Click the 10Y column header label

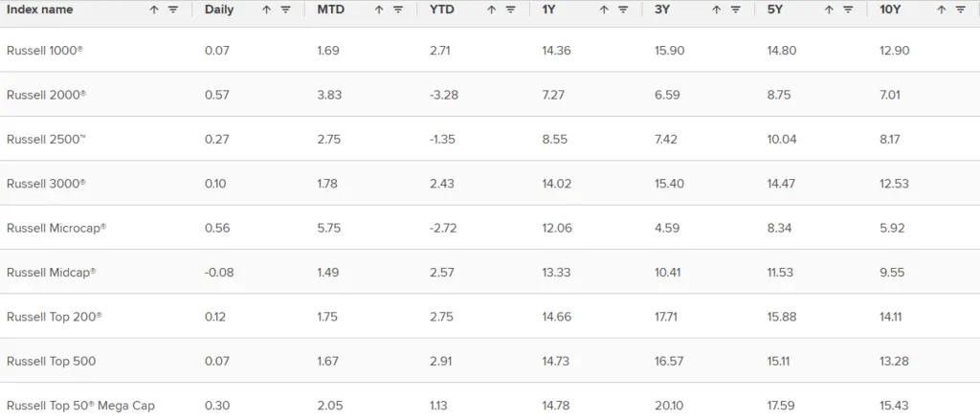(889, 10)
